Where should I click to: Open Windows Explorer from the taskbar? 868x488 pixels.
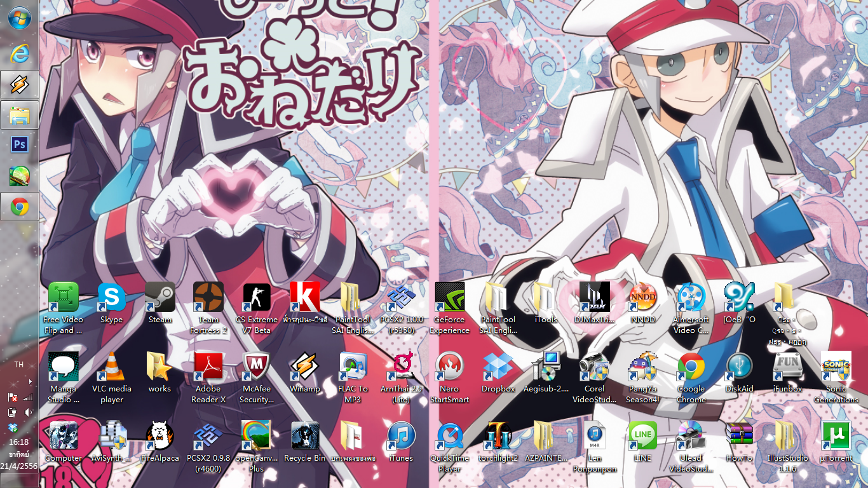pyautogui.click(x=20, y=115)
